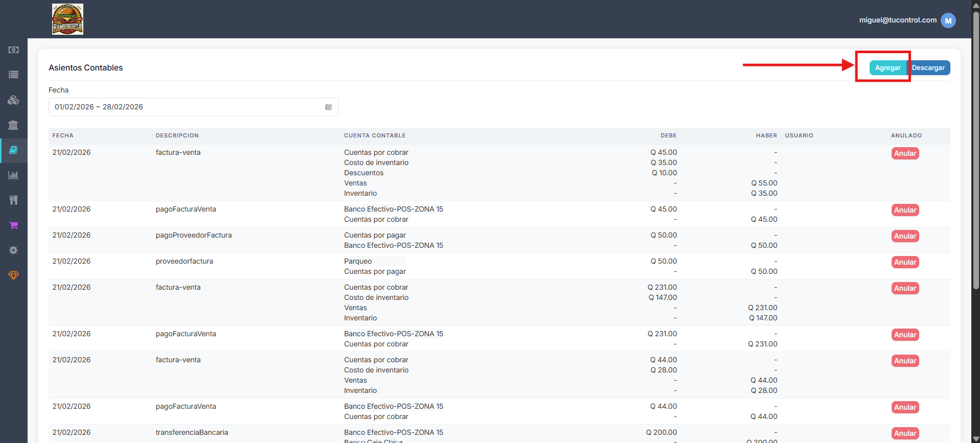Open the calendar icon in date field
The height and width of the screenshot is (443, 980).
click(x=329, y=107)
